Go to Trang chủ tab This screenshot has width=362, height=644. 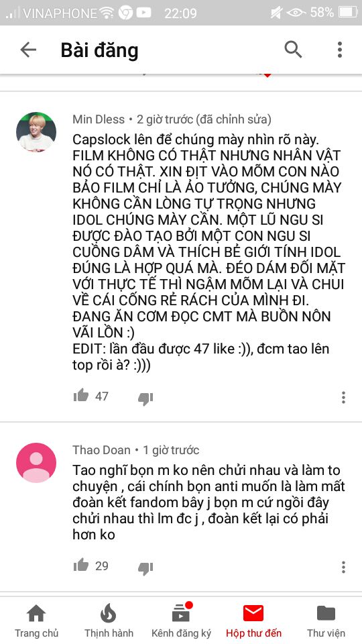[x=36, y=621]
